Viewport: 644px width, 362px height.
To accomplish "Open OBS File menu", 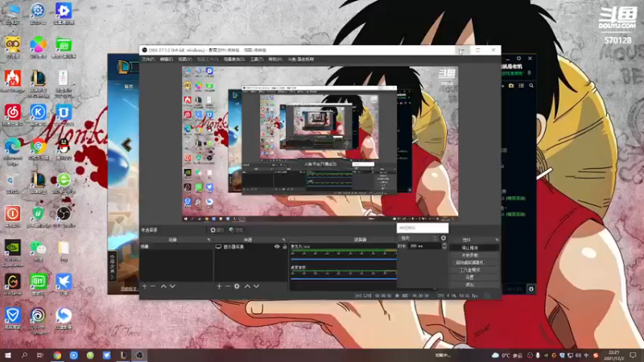I will pyautogui.click(x=148, y=60).
